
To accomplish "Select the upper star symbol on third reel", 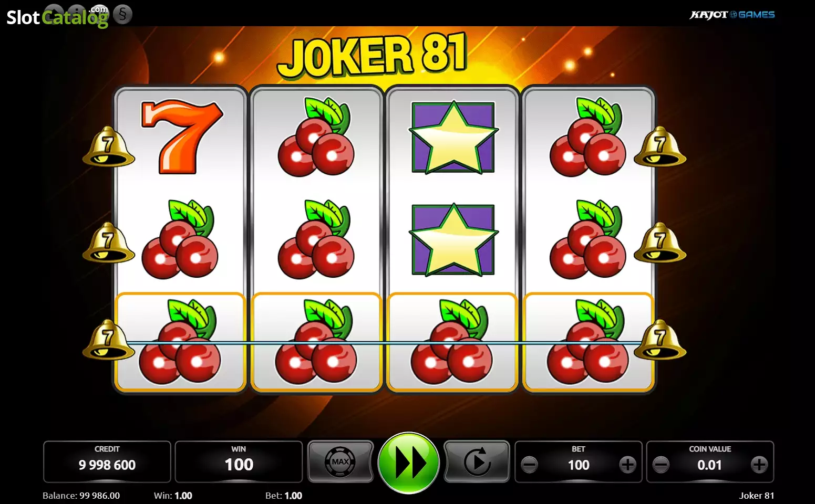I will tap(453, 138).
